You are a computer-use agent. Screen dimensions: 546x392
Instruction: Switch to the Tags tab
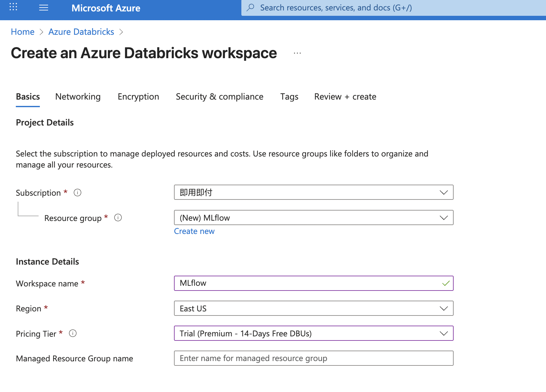tap(289, 97)
